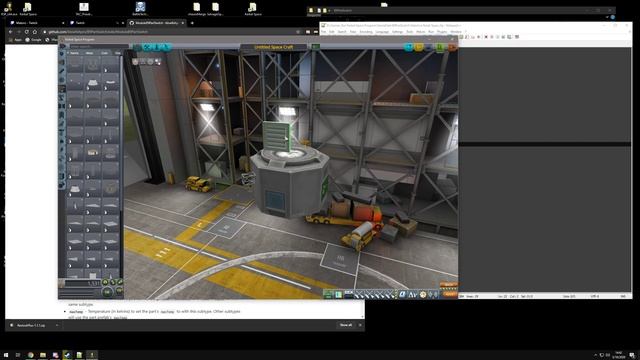The width and height of the screenshot is (640, 360).
Task: Open the notification center icon
Action: 632,355
